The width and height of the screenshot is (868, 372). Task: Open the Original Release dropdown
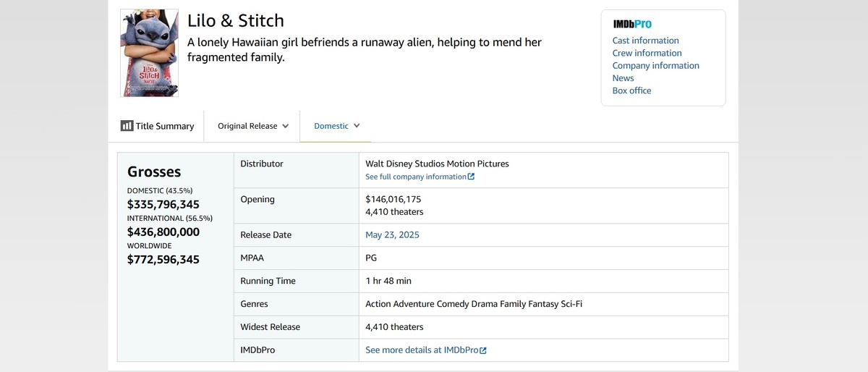click(253, 126)
